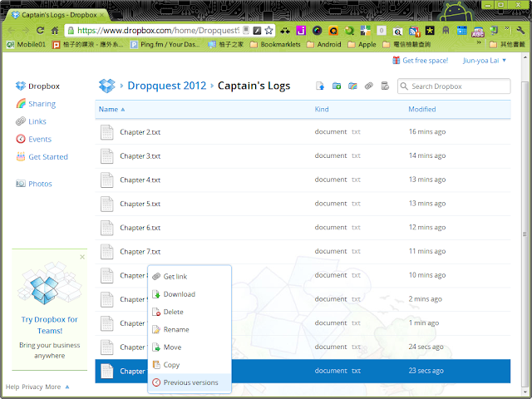Close the Dropbox for Teams promo
The image size is (532, 399).
pyautogui.click(x=82, y=257)
